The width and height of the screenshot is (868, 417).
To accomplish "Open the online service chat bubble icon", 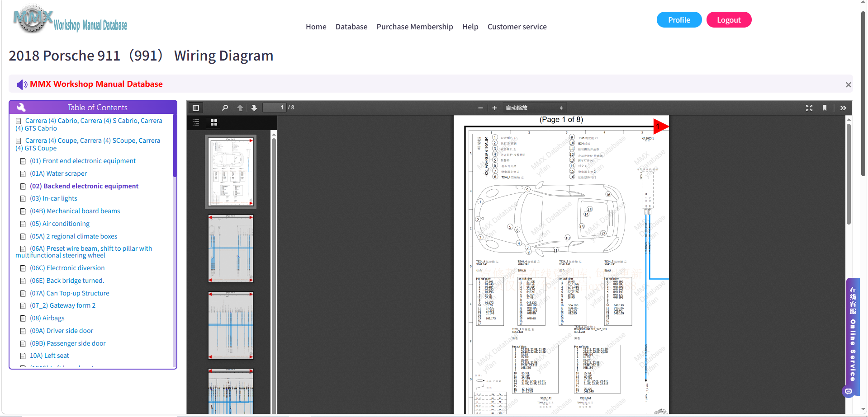I will (849, 391).
